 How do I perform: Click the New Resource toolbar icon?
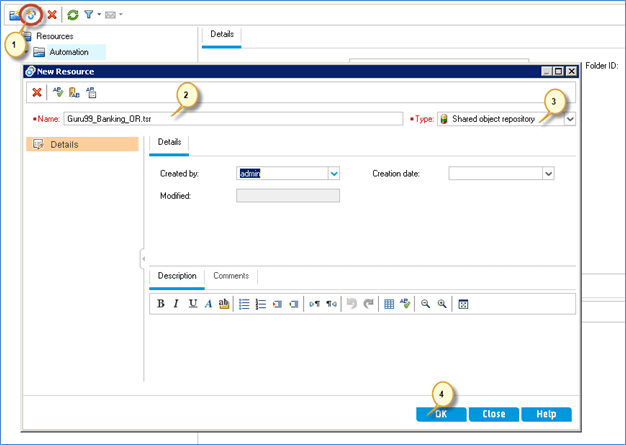(x=31, y=15)
